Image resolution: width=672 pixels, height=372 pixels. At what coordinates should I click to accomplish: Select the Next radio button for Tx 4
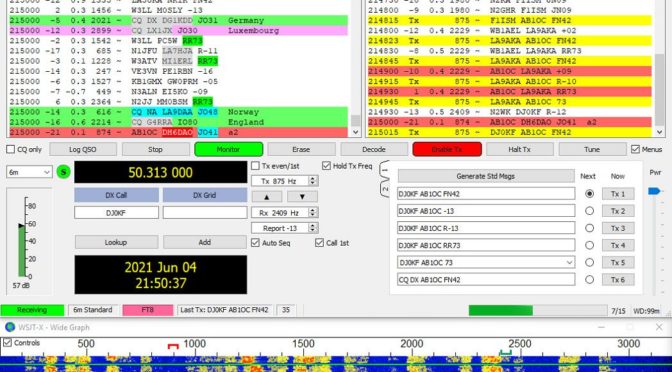590,245
